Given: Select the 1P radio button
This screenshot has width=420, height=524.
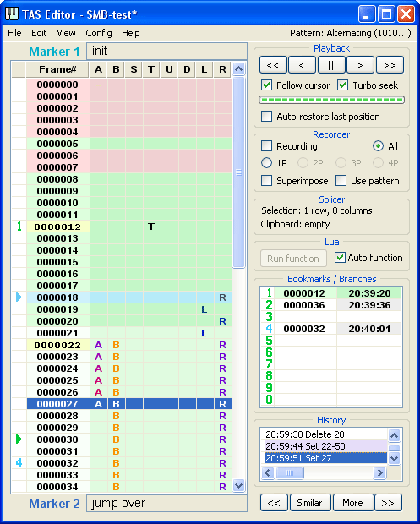Looking at the screenshot, I should pos(266,163).
